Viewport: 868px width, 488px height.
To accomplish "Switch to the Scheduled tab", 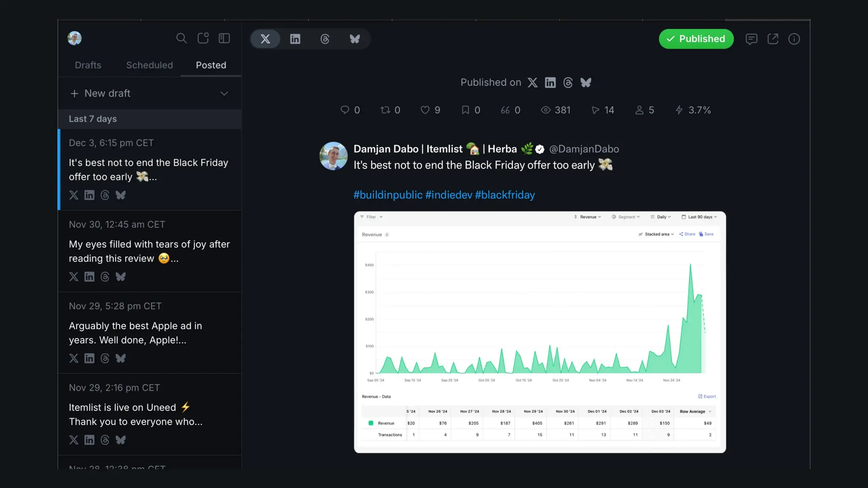I will pos(149,65).
